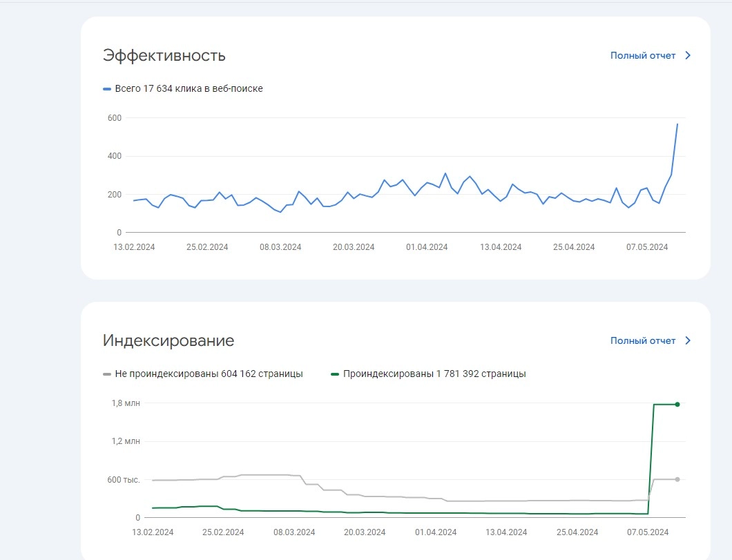Screen dimensions: 732x560
Task: Click the chevron arrow in the Индексирование card
Action: pos(688,340)
